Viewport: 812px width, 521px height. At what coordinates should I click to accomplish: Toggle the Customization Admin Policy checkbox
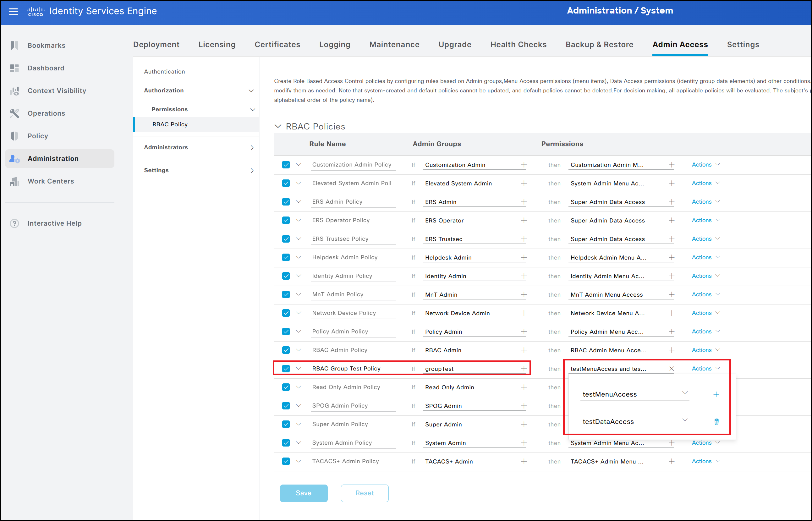point(286,165)
